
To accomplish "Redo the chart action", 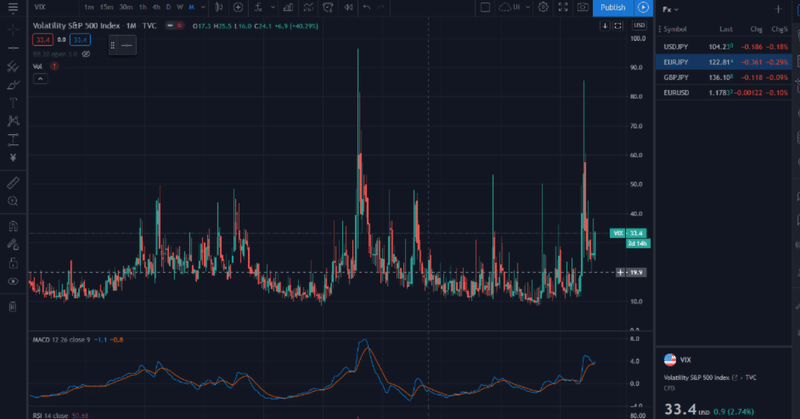I will click(381, 7).
